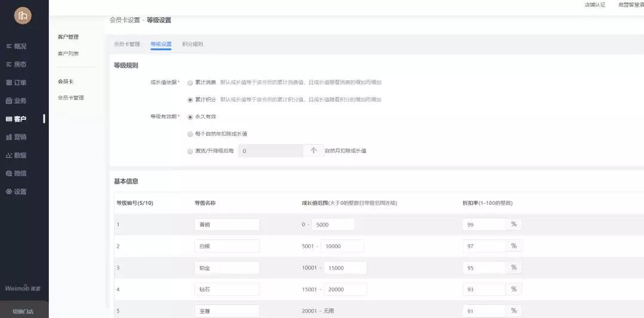Click the 99 discount rate field

point(484,225)
